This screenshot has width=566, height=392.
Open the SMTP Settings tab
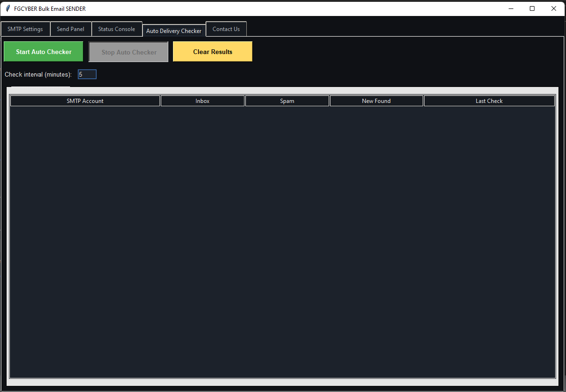pos(25,29)
